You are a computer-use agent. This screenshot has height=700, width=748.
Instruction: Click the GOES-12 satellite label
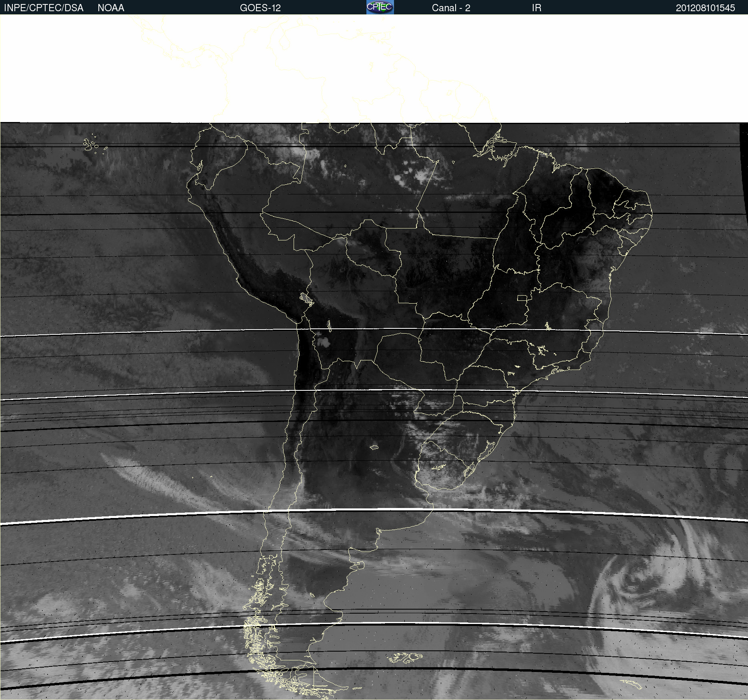click(x=260, y=8)
